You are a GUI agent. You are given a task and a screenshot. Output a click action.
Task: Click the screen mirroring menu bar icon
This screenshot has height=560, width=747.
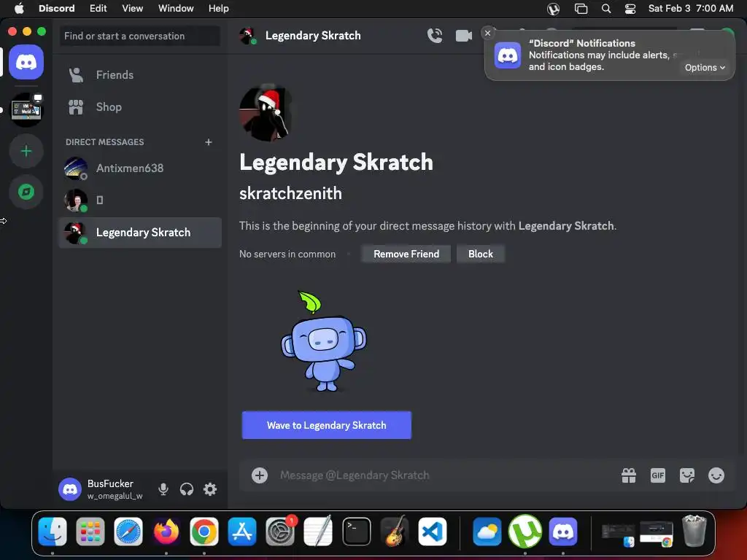(x=581, y=9)
